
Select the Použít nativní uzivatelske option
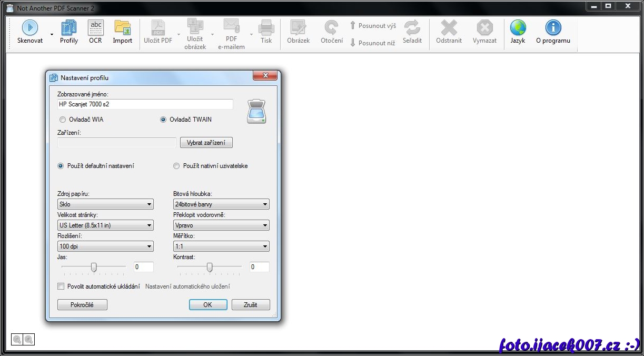pos(176,166)
